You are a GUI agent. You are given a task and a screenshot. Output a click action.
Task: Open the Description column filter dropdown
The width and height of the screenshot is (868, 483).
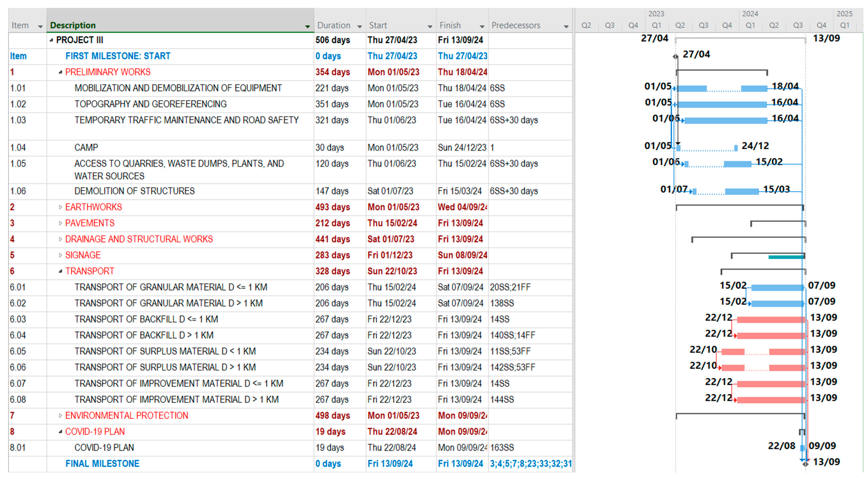pos(307,26)
